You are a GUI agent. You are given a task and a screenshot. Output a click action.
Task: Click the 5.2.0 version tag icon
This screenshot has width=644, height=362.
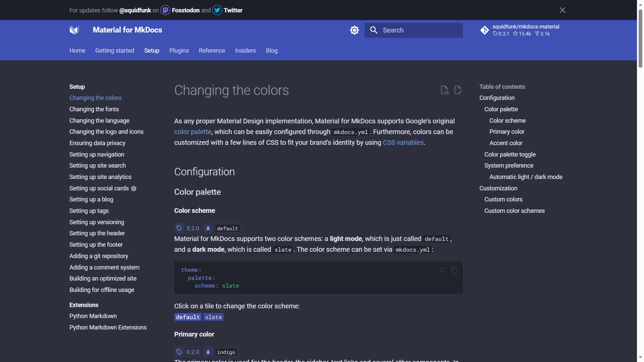tap(179, 228)
